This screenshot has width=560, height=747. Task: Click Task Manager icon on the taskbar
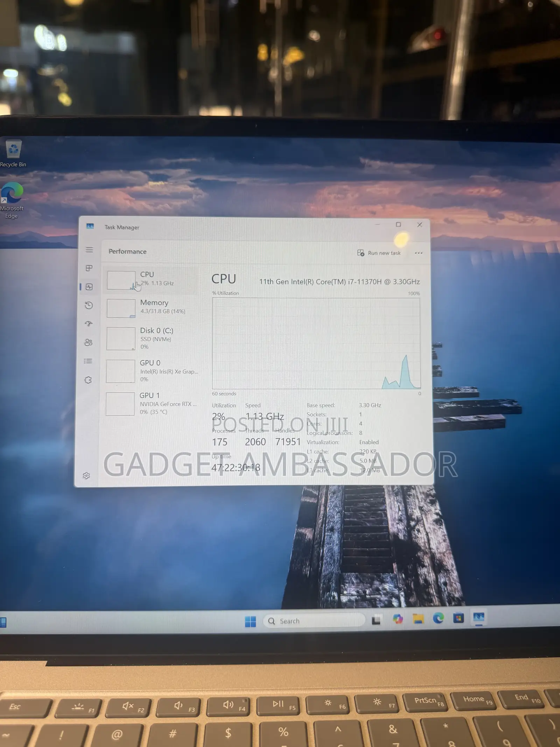[479, 617]
